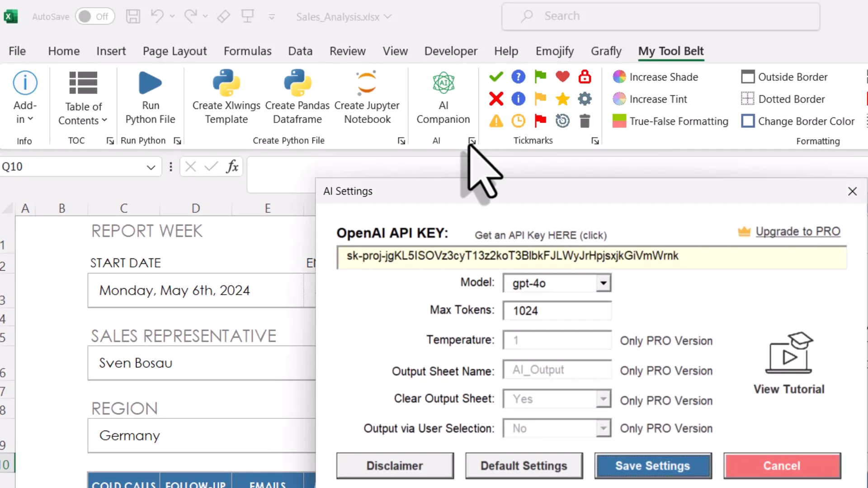Open the Model dropdown

603,283
